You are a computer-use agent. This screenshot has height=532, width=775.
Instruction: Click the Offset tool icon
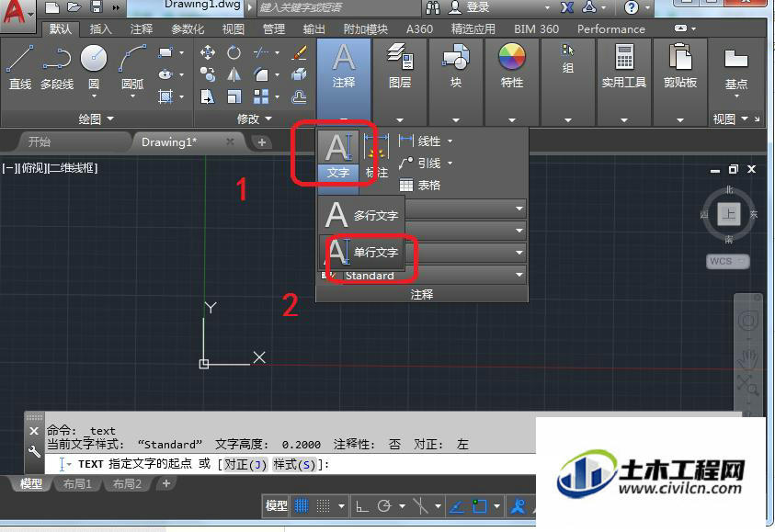299,96
